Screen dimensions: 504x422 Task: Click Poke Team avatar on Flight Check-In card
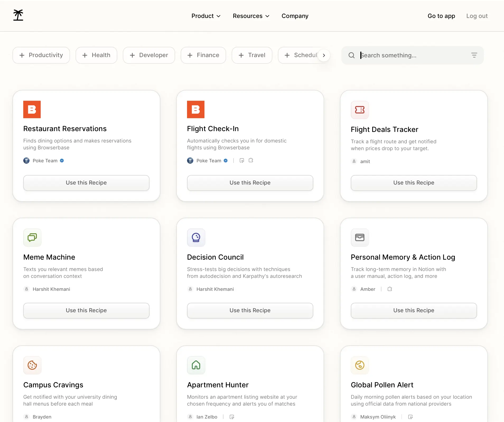pyautogui.click(x=190, y=160)
